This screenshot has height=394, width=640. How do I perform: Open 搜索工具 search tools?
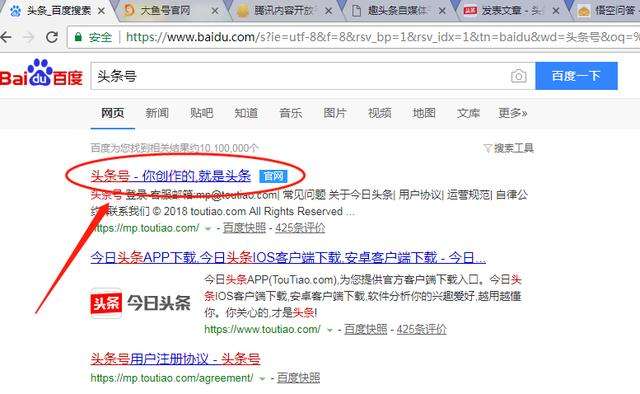[x=514, y=148]
